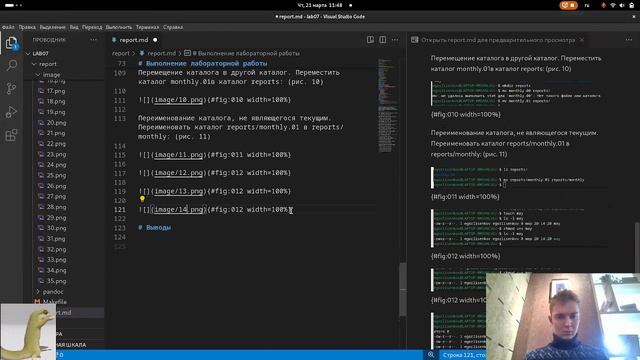Click the lightbulb code action icon

click(142, 199)
